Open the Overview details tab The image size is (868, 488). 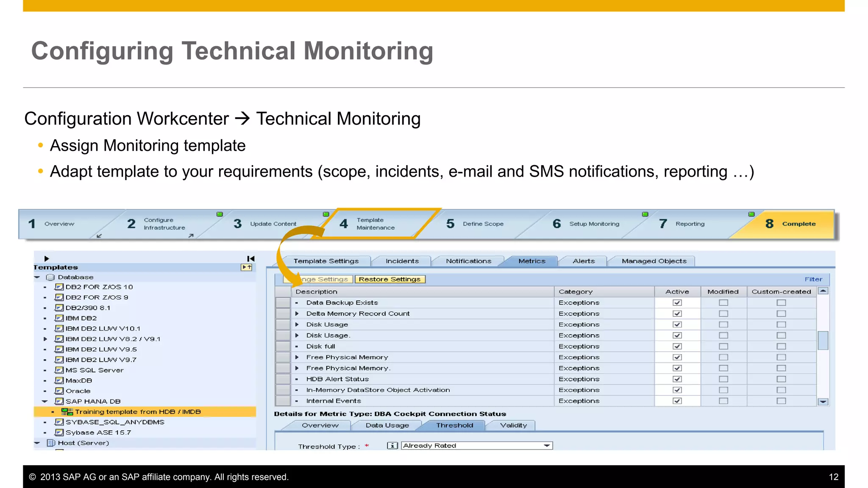click(320, 425)
